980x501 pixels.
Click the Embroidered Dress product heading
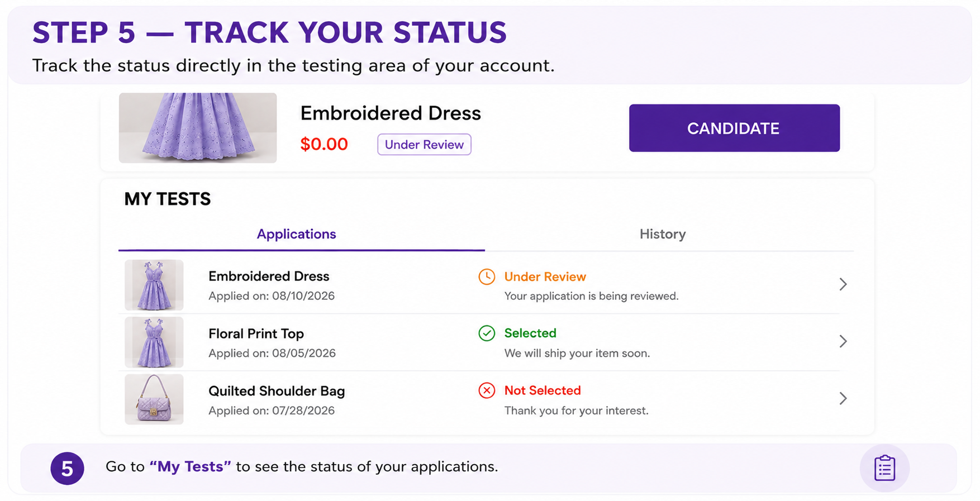click(x=391, y=113)
